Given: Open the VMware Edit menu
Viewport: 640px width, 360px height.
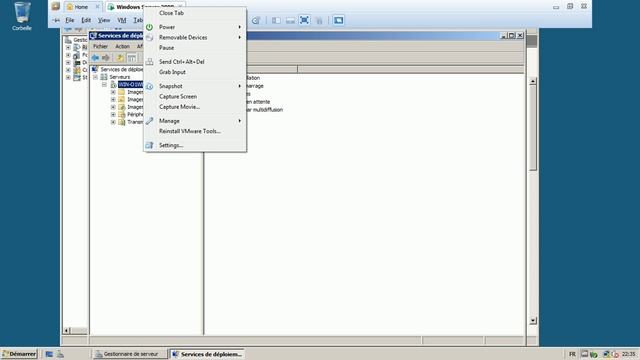Looking at the screenshot, I should [86, 20].
